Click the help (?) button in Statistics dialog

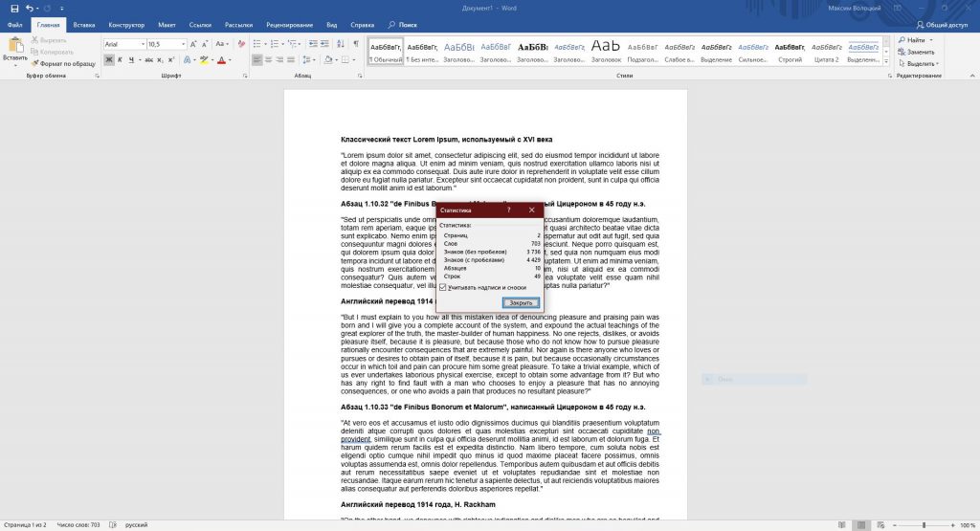click(508, 210)
